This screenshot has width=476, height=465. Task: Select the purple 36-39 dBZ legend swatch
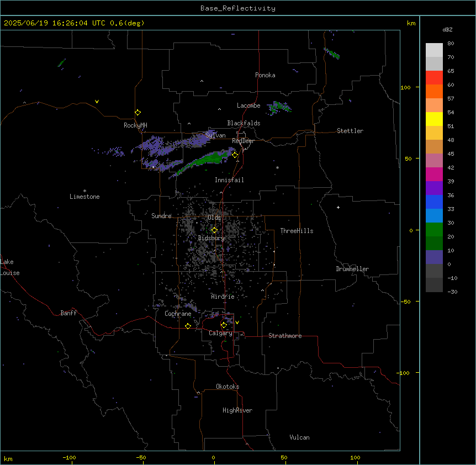tap(434, 188)
